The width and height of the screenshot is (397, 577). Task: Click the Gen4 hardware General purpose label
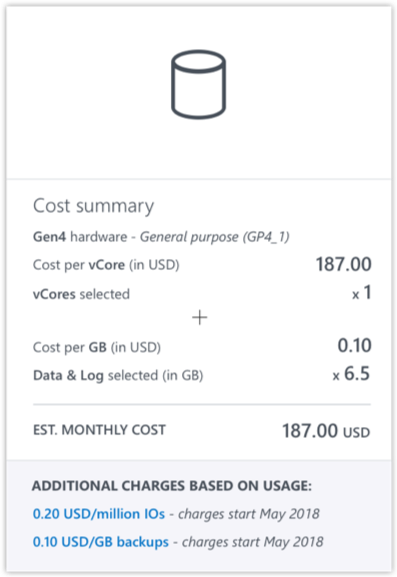coord(161,237)
